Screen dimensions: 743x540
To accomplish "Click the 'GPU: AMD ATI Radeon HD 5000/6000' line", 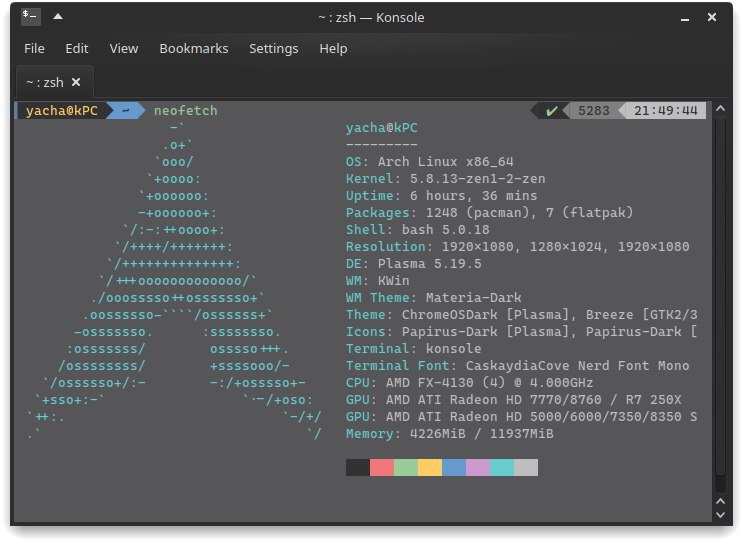I will click(x=522, y=417).
